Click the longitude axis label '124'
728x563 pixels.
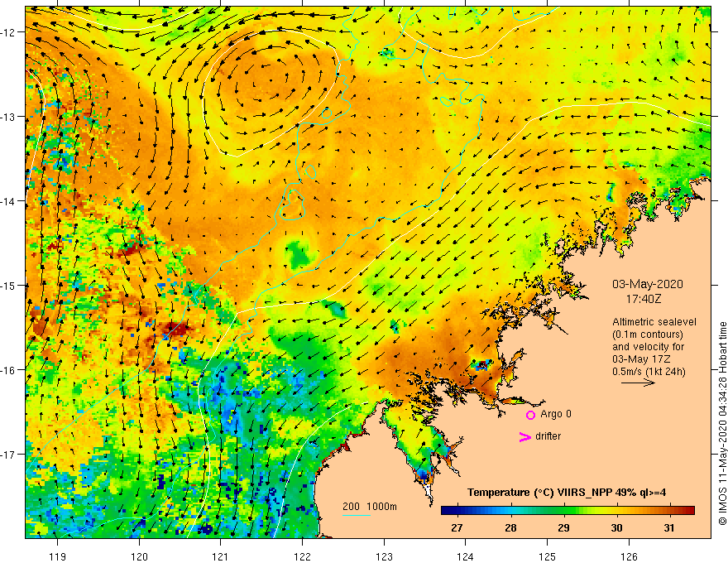[465, 556]
